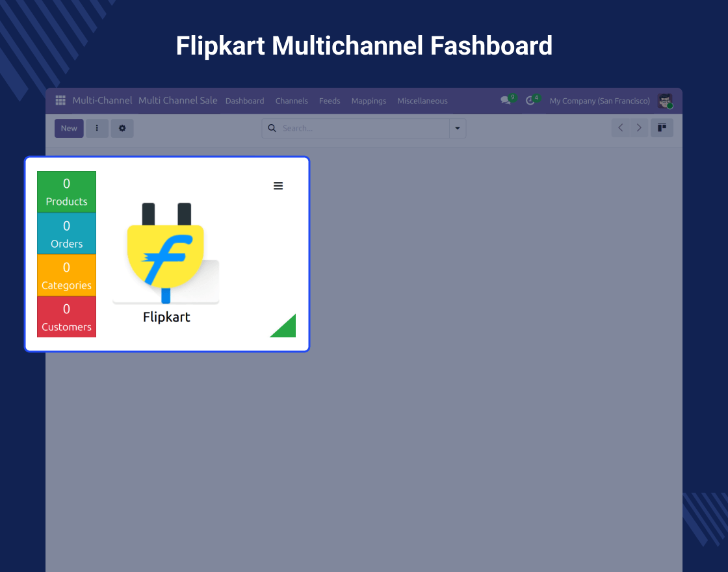The image size is (728, 572).
Task: Expand the search options dropdown
Action: pos(458,128)
